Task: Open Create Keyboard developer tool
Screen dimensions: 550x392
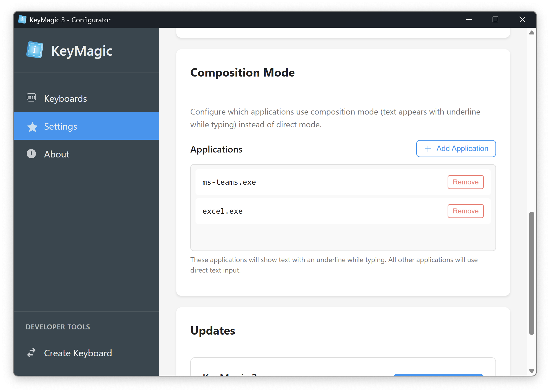Action: (78, 353)
